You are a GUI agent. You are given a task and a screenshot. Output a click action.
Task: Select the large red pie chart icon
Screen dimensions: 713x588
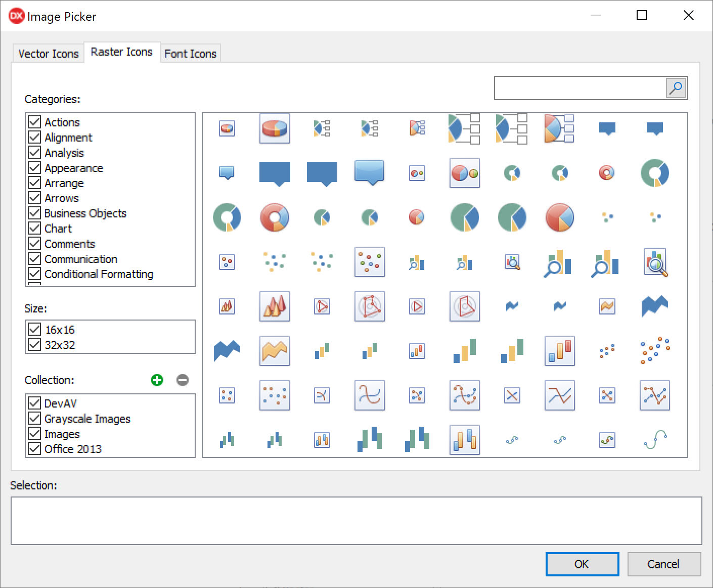(560, 217)
